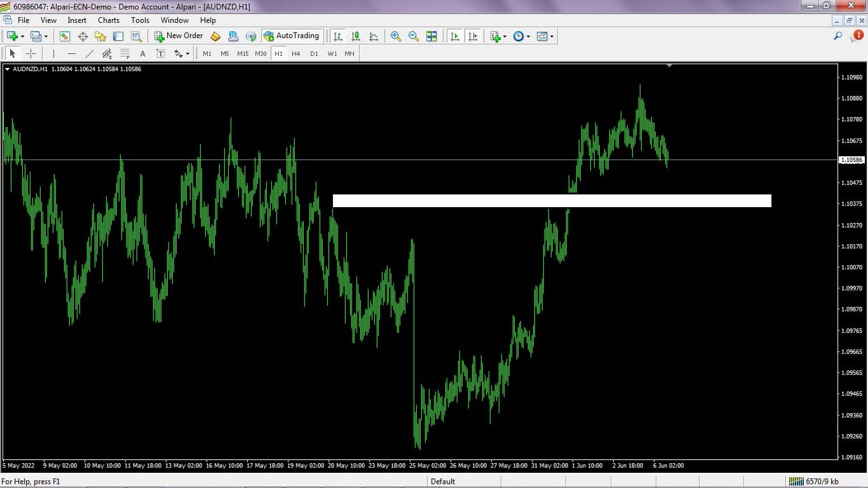Open the Window menu
Screen dimensions: 868x488
[x=175, y=20]
